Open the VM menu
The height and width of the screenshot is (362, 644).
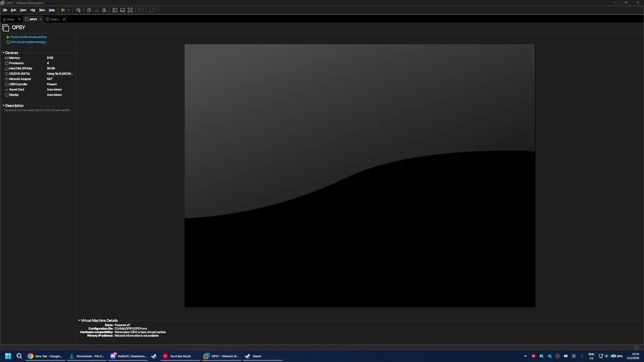tap(33, 10)
